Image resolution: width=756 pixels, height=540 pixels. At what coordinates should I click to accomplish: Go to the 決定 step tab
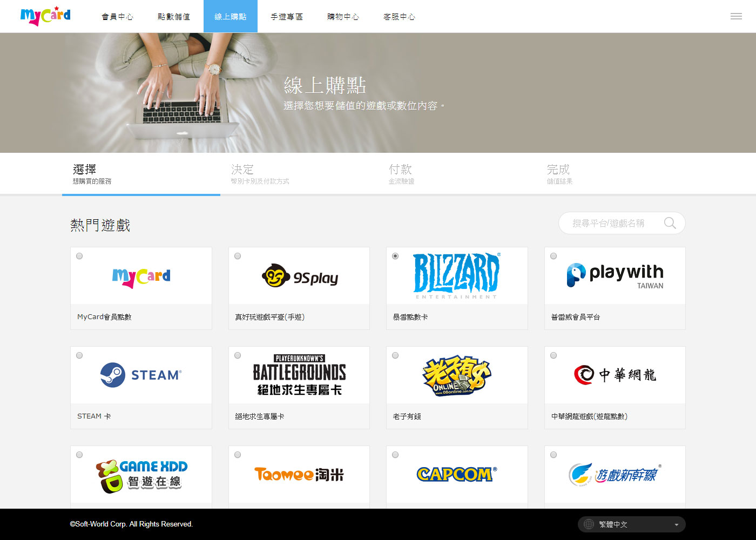point(299,174)
